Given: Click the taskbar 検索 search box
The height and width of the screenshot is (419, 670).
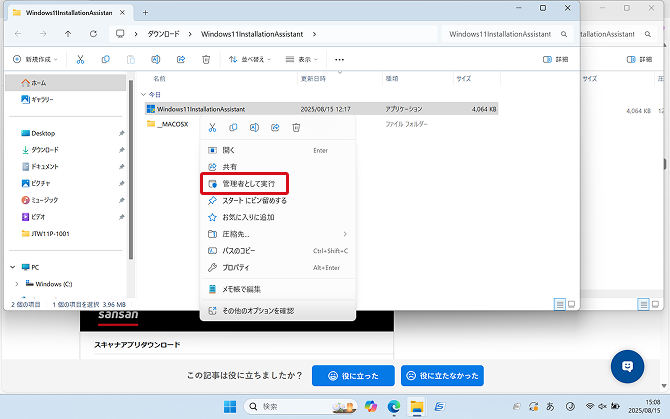Looking at the screenshot, I should (x=301, y=407).
